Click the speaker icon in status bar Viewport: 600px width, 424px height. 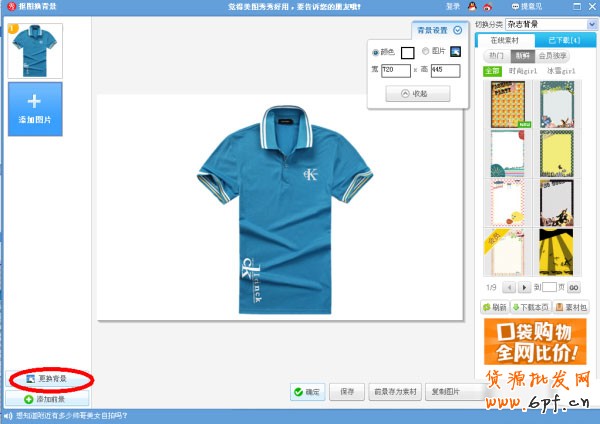coord(7,415)
